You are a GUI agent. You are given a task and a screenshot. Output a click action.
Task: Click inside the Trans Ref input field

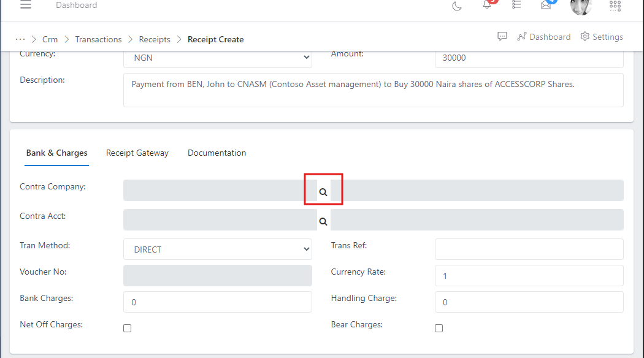click(x=529, y=249)
